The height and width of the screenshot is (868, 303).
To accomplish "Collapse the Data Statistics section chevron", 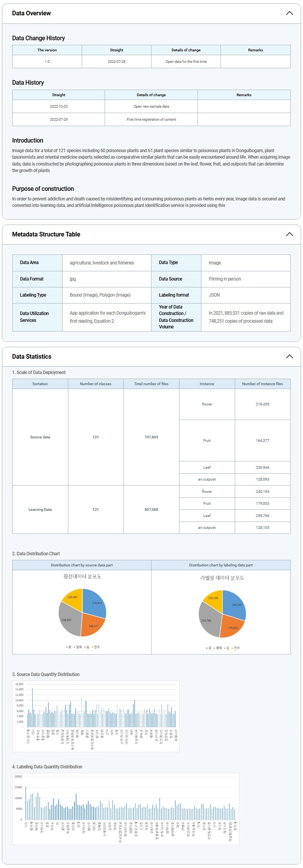I will click(289, 356).
